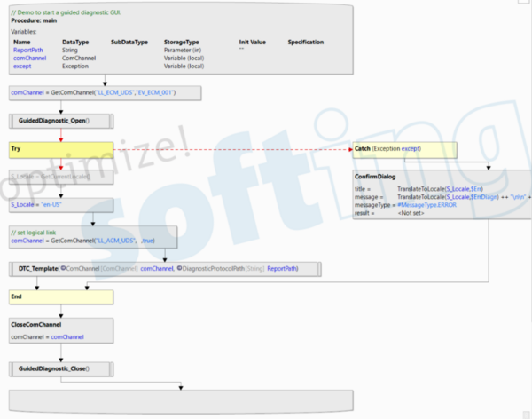
Task: Click the #MessageType.ERROR value in ConfirmDialog
Action: (426, 205)
